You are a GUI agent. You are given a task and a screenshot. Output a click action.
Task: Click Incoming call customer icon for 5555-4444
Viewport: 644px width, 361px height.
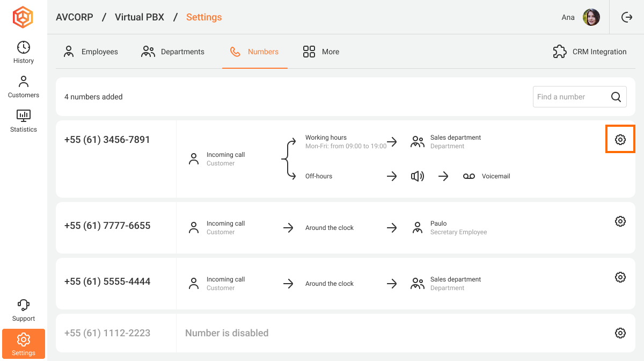[x=194, y=284]
